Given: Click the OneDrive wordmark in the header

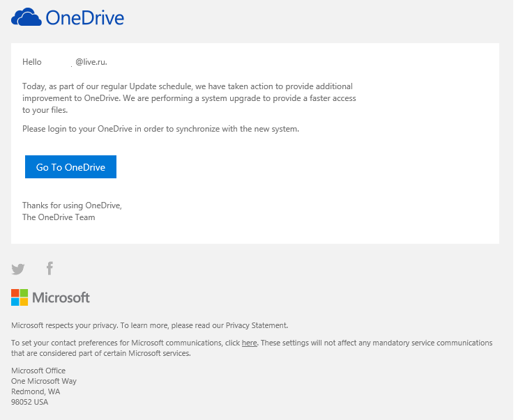Looking at the screenshot, I should 85,17.
